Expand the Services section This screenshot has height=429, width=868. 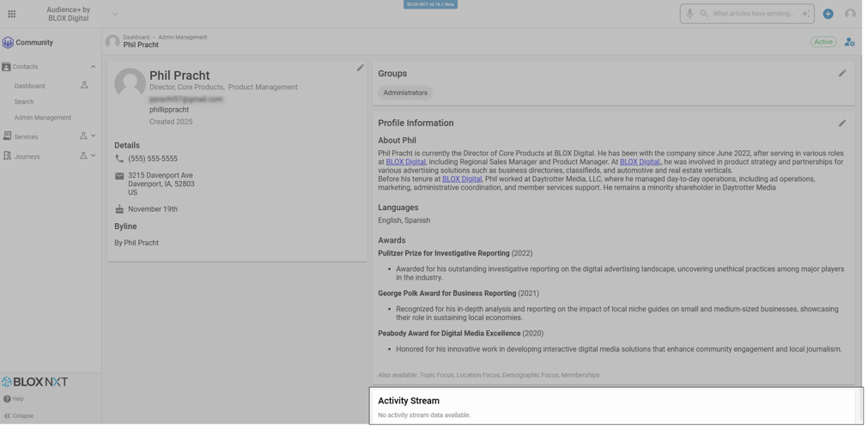(x=93, y=136)
